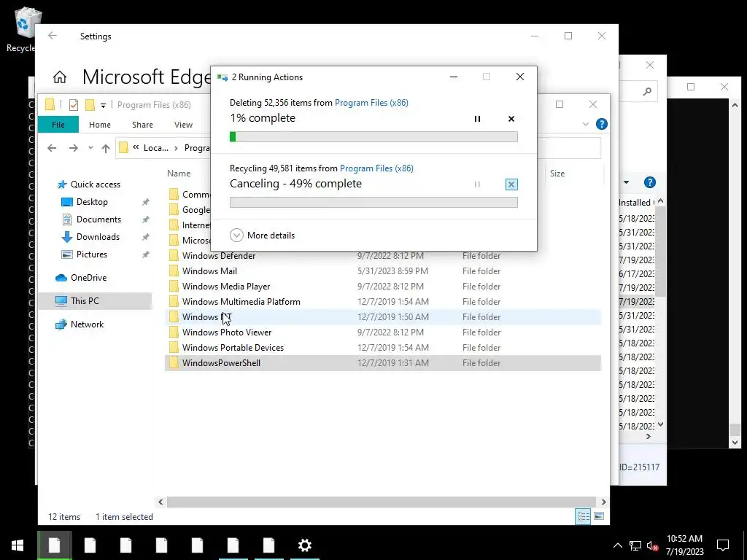Image resolution: width=747 pixels, height=560 pixels.
Task: Open the notification action center
Action: [x=723, y=545]
